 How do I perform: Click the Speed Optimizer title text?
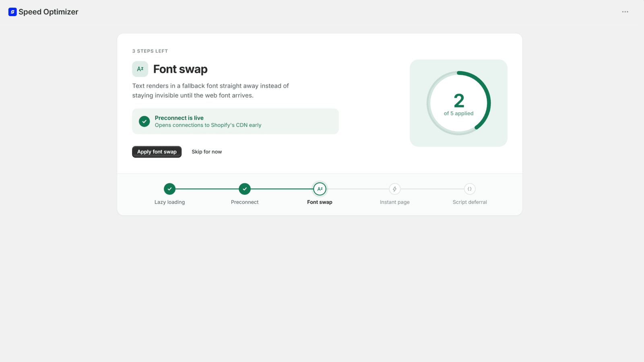[48, 12]
